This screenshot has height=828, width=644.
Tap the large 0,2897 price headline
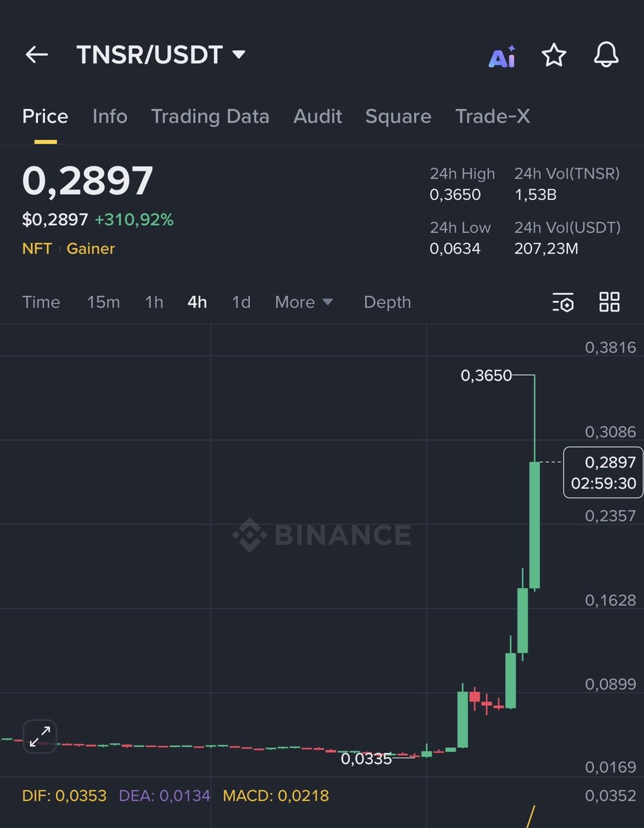pyautogui.click(x=88, y=182)
